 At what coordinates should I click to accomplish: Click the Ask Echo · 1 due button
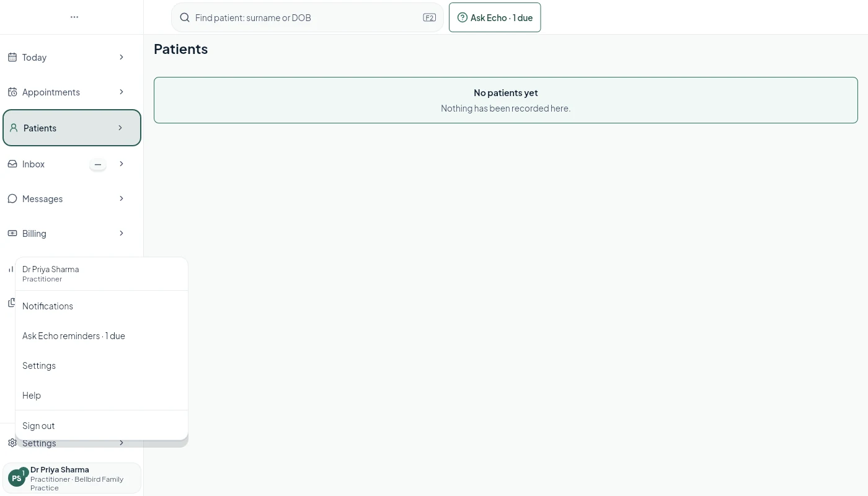(x=495, y=17)
